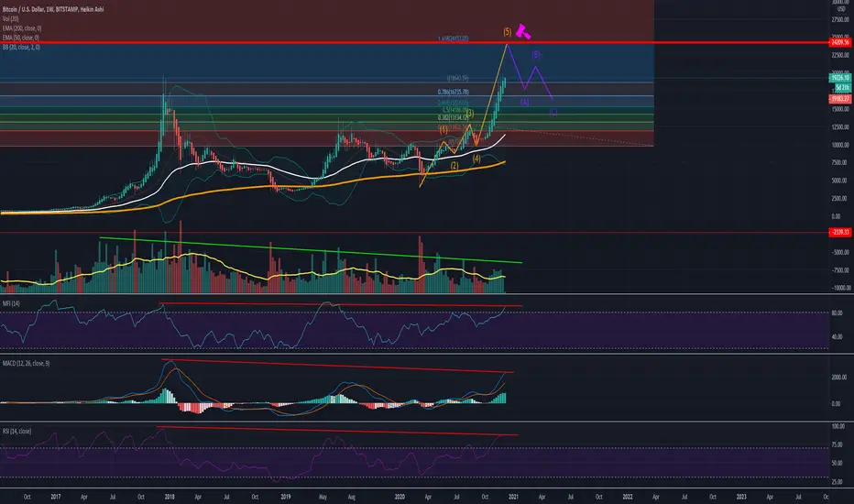Click the 1 (18643.59) Fibonacci level label
The image size is (854, 504).
click(x=457, y=78)
